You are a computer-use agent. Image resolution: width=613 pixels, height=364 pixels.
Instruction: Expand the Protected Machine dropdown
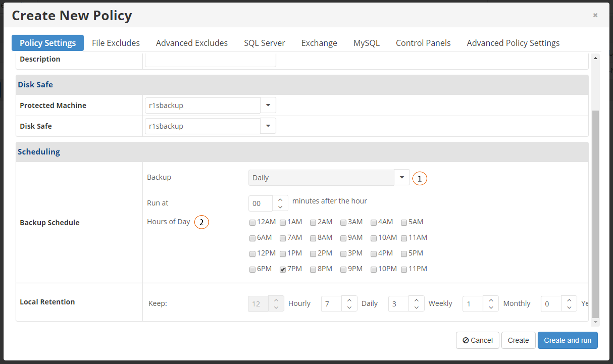(x=268, y=105)
